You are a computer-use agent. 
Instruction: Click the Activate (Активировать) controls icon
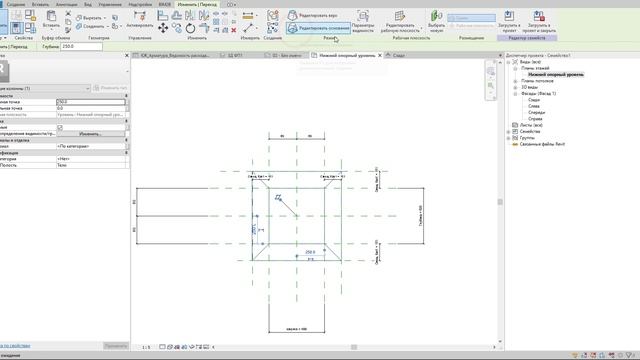point(140,16)
